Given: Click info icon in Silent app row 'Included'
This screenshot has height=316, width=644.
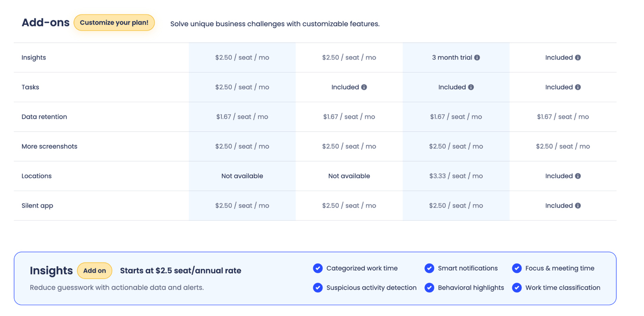Looking at the screenshot, I should click(578, 206).
